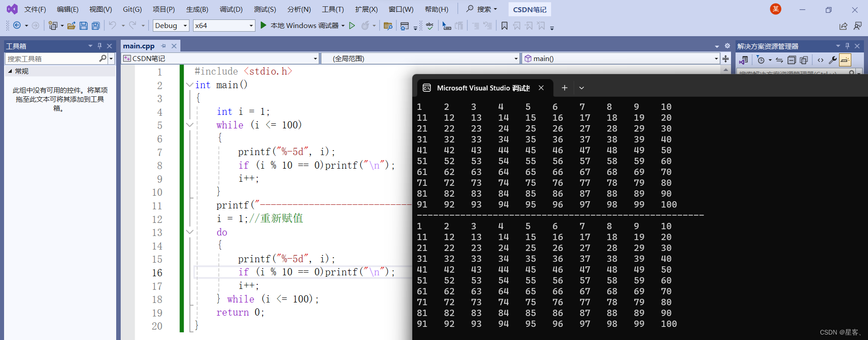Collapse the 常规 group in Toolbox
This screenshot has height=340, width=868.
(10, 71)
